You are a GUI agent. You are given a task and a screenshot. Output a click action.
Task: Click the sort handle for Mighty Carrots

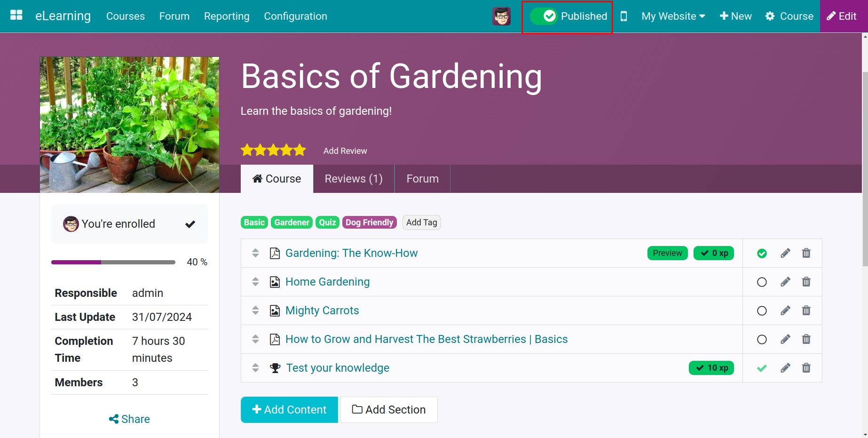pyautogui.click(x=255, y=311)
